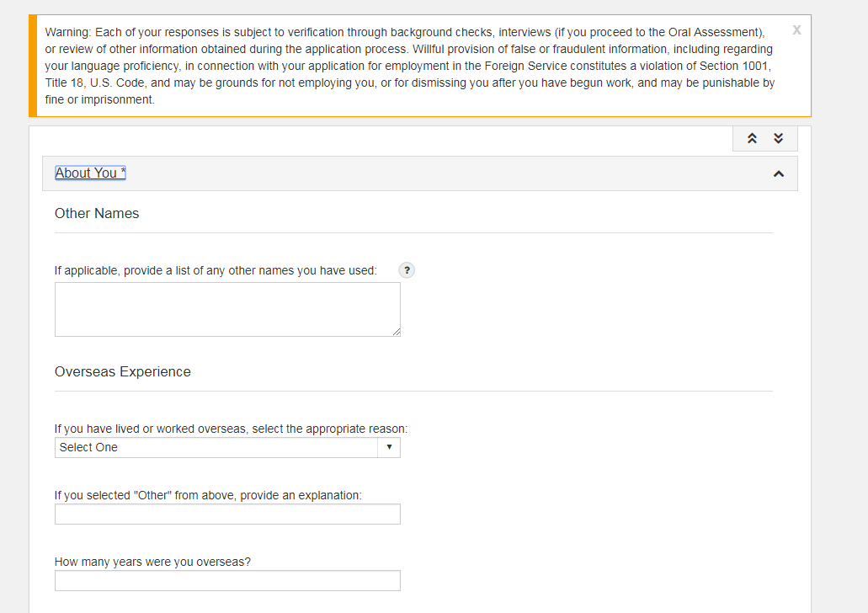Open the overseas reason Select One dropdown
The width and height of the screenshot is (868, 613).
click(x=227, y=448)
